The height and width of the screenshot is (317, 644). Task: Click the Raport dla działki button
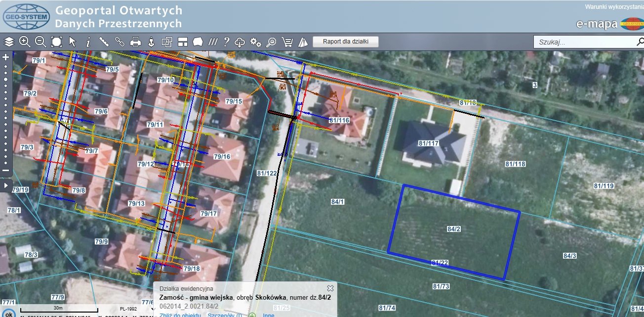coord(346,42)
